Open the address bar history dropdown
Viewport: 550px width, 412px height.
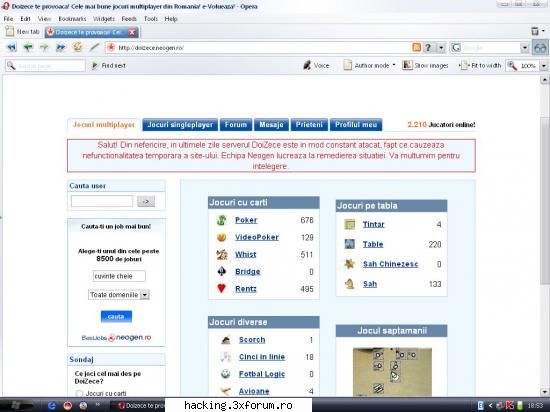pyautogui.click(x=441, y=47)
